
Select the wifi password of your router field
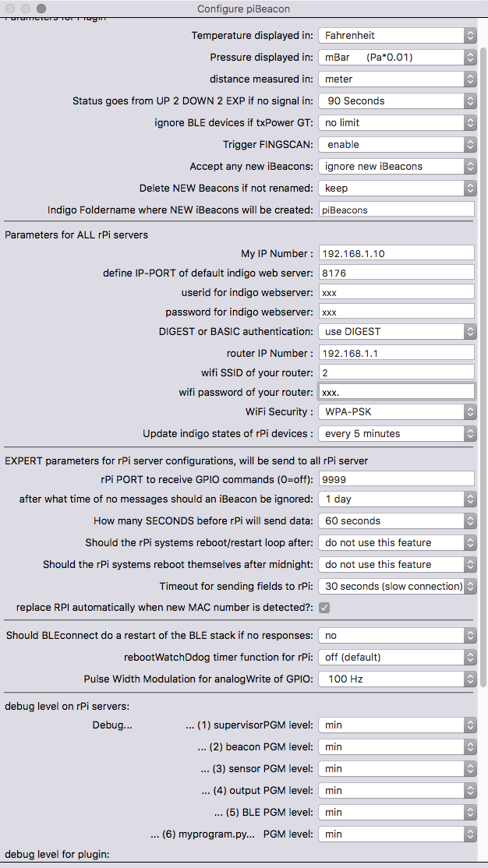pyautogui.click(x=397, y=392)
